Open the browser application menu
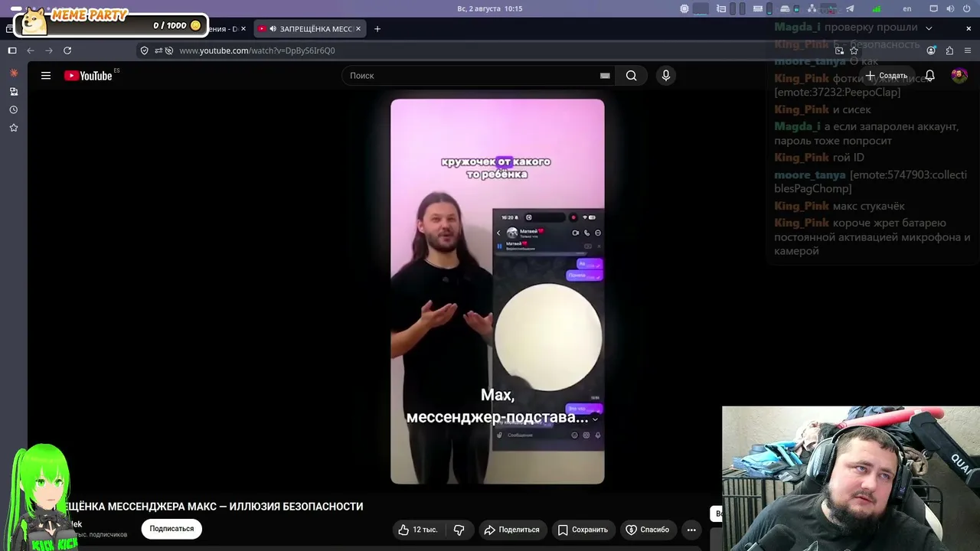Viewport: 980px width, 551px height. pyautogui.click(x=968, y=51)
